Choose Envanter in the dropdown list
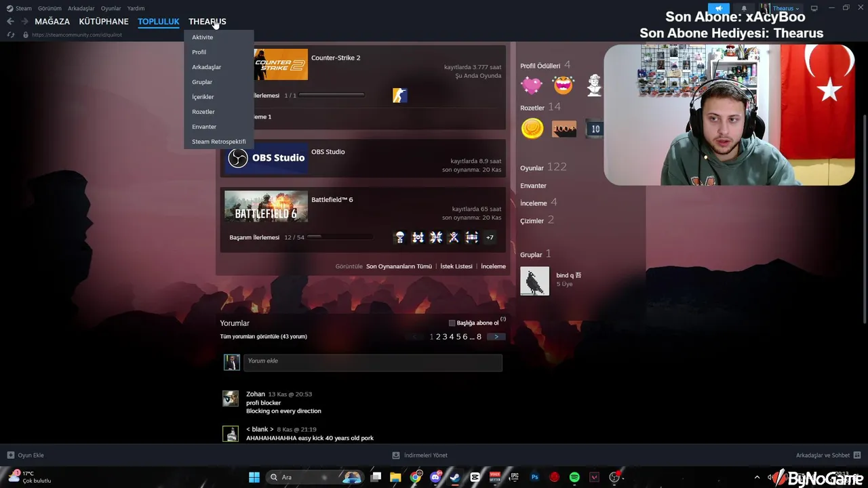This screenshot has width=868, height=488. pos(204,127)
